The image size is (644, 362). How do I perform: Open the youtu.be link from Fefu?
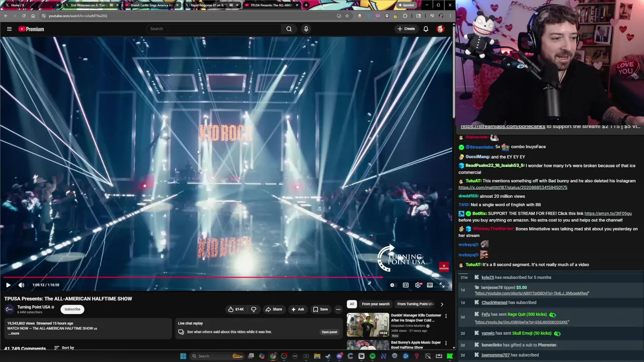(x=522, y=322)
